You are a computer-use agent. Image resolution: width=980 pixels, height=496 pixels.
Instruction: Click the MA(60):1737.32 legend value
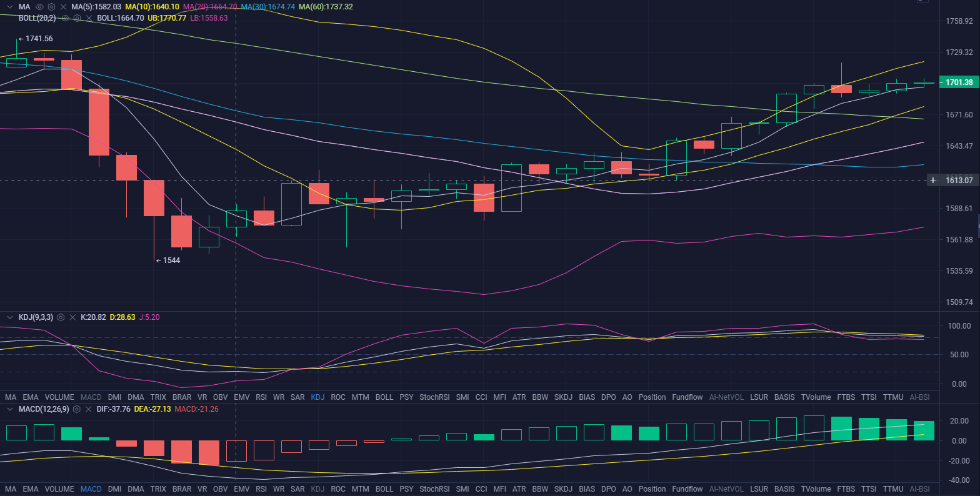(x=326, y=7)
